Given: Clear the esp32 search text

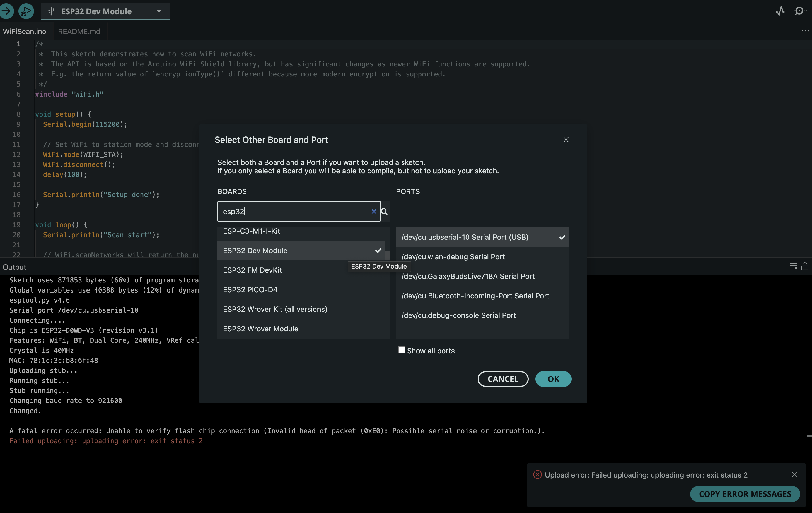Looking at the screenshot, I should (x=374, y=211).
